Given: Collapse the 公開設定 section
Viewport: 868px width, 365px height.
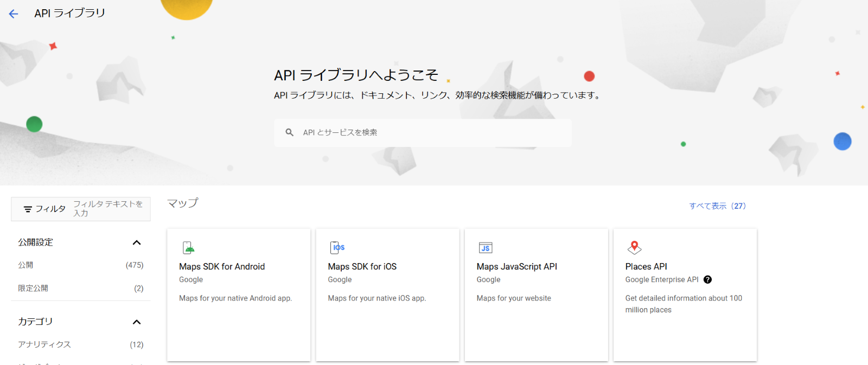Looking at the screenshot, I should point(137,242).
